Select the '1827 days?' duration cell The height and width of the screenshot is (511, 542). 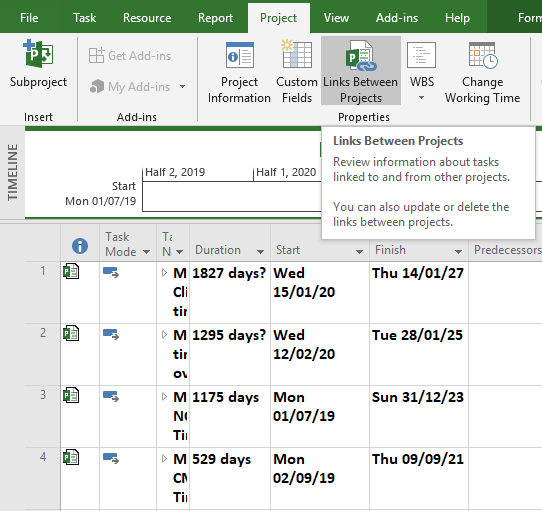coord(230,292)
